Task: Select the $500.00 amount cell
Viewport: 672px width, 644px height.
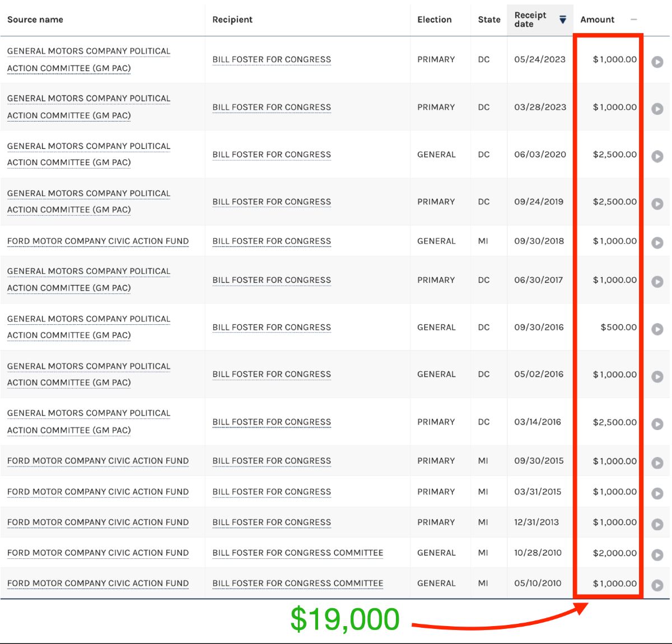Action: pyautogui.click(x=618, y=327)
